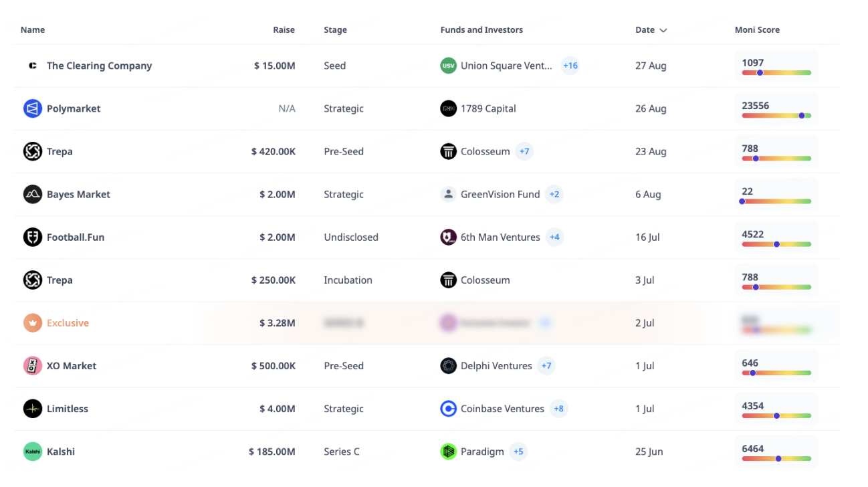Viewport: 868px width, 487px height.
Task: Sort table by Date column arrow
Action: tap(663, 30)
